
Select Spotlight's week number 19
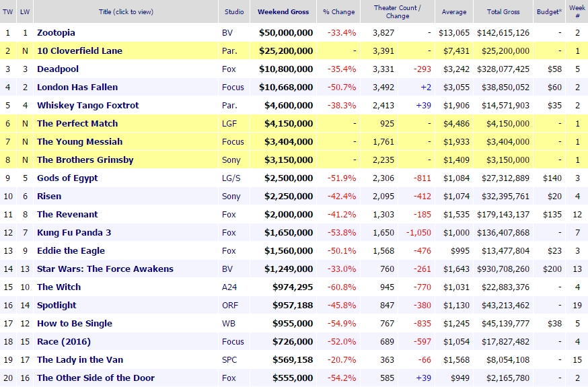click(577, 306)
